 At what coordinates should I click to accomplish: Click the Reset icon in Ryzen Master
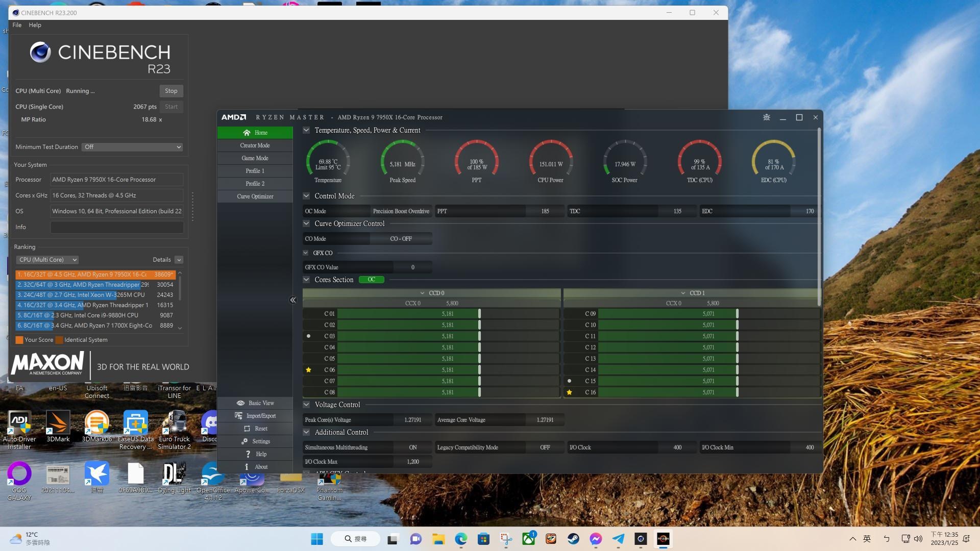click(x=247, y=429)
